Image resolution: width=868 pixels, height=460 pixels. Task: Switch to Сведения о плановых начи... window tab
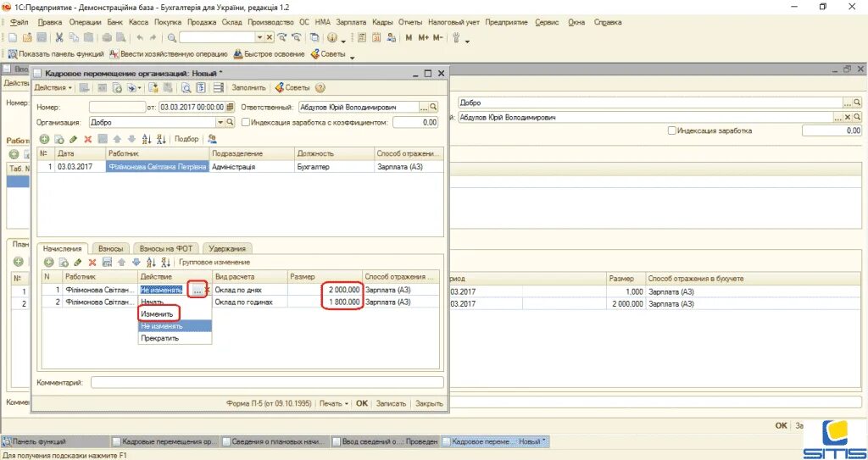275,441
